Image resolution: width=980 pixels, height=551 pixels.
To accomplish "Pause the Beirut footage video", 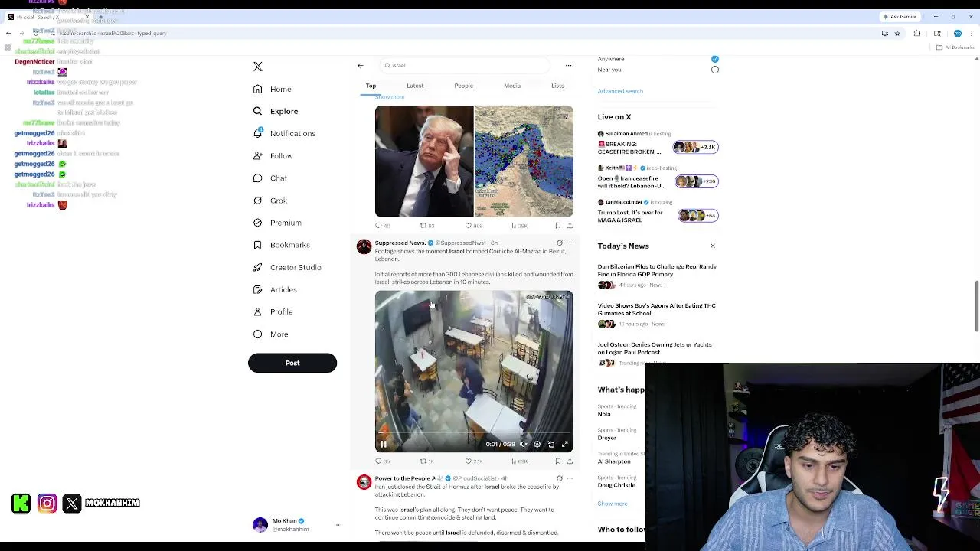I will click(384, 444).
